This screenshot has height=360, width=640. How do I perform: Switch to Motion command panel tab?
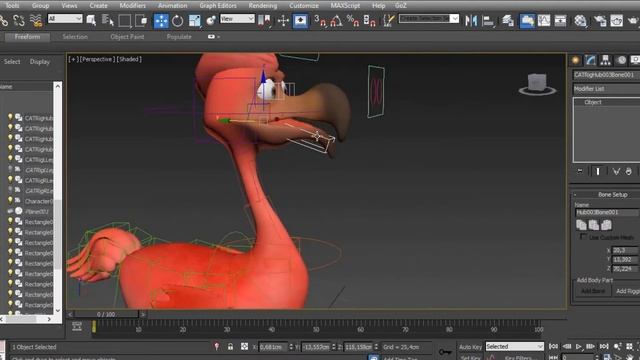(621, 60)
